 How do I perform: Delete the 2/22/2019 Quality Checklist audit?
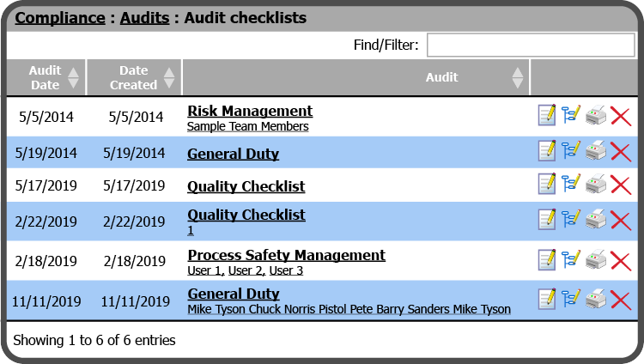pyautogui.click(x=620, y=220)
